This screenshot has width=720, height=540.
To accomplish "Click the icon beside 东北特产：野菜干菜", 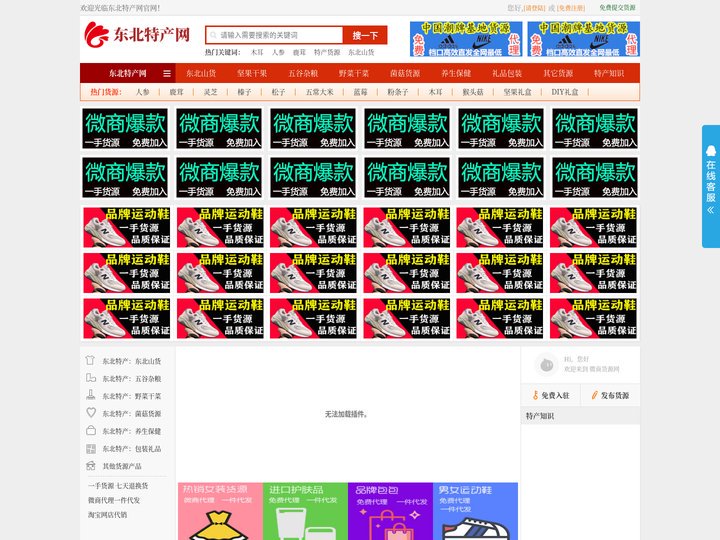I will point(91,395).
